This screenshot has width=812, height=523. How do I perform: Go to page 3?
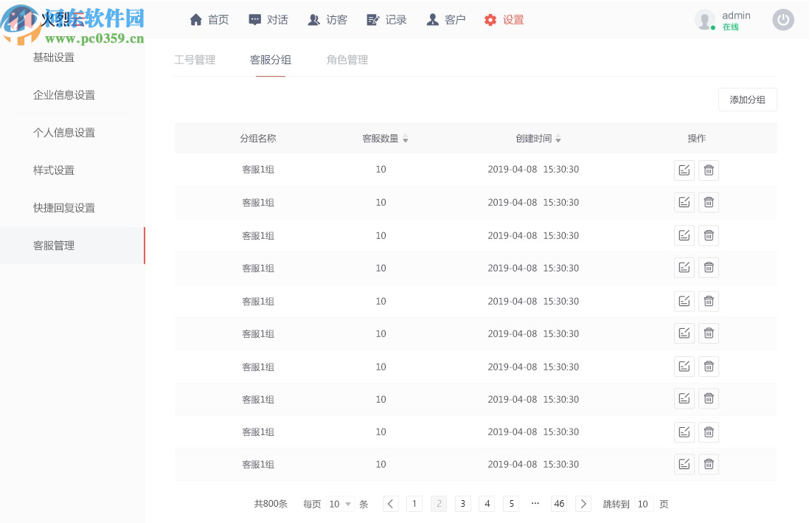click(x=463, y=504)
